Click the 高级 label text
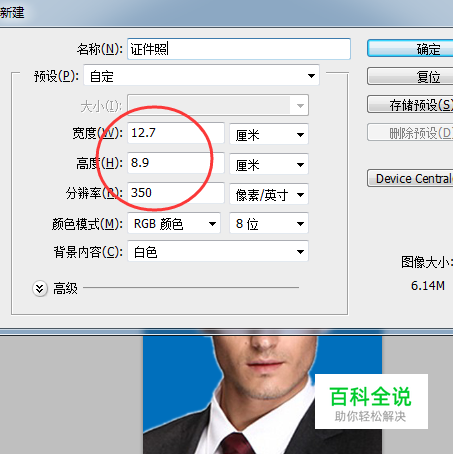 coord(65,288)
